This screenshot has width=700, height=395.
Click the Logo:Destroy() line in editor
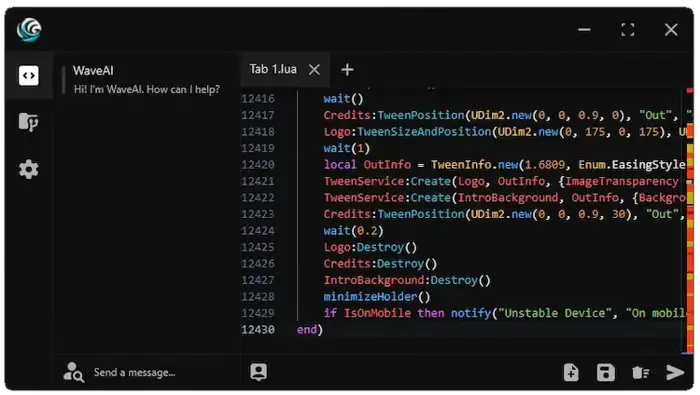pos(370,247)
